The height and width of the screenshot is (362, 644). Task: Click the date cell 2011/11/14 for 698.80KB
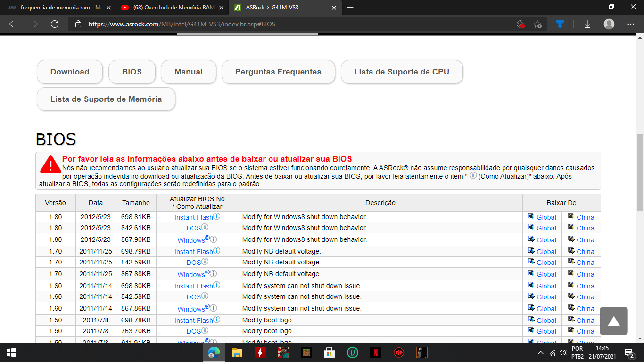coord(96,286)
